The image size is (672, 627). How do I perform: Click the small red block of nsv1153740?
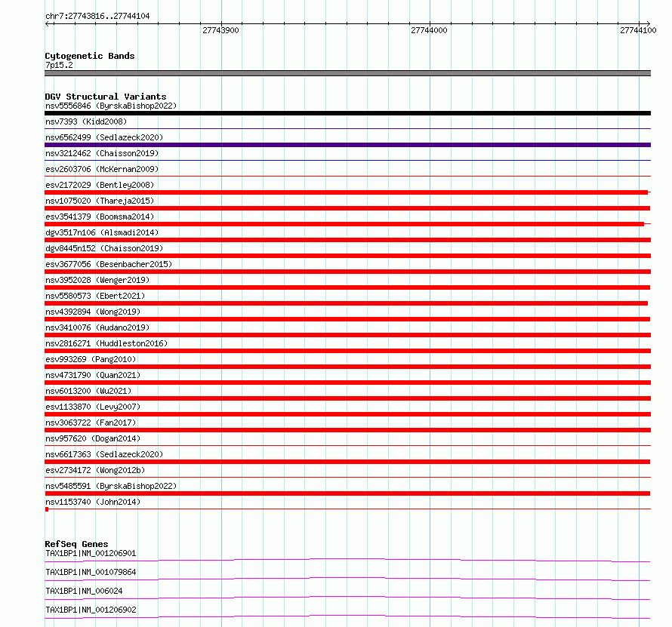47,509
